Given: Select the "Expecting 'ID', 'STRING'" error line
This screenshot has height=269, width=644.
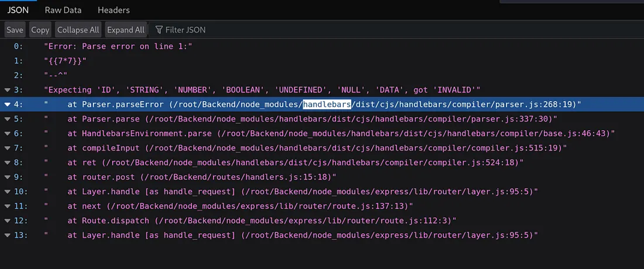Looking at the screenshot, I should coord(262,90).
